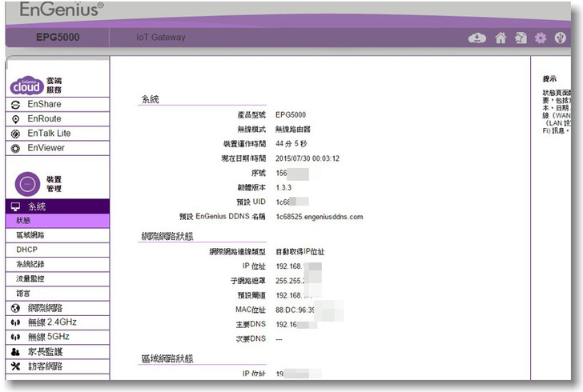Open the starred document icon
Screen dimensions: 583x392
coord(521,38)
